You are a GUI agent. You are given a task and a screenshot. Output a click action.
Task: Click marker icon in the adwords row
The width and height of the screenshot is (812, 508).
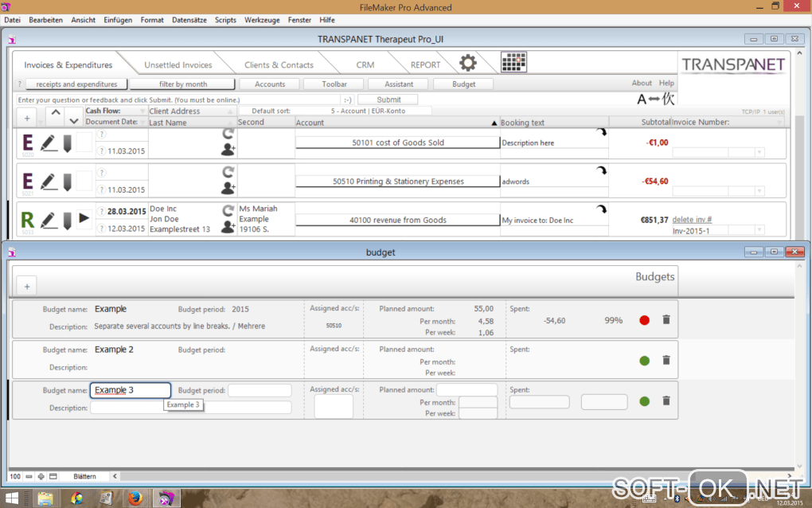pyautogui.click(x=68, y=182)
